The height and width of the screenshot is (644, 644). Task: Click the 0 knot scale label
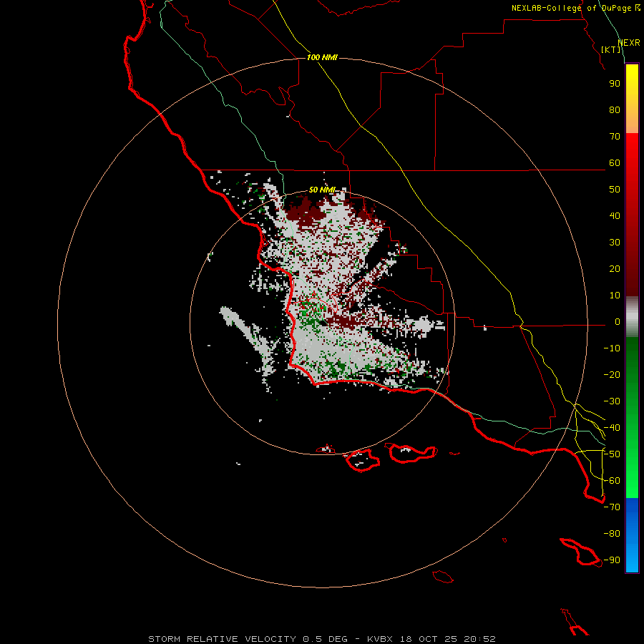click(x=618, y=321)
